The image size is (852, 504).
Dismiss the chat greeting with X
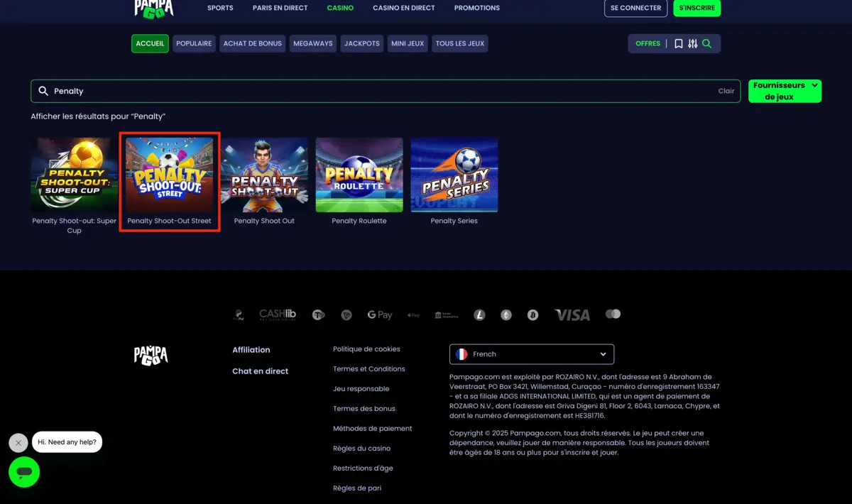18,442
